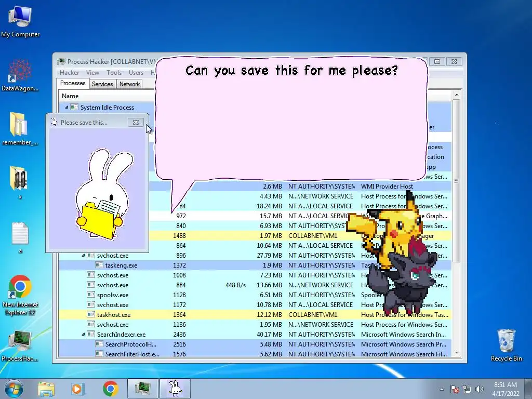Screen dimensions: 532x399
Task: Open the Recycle Bin
Action: coord(506,345)
